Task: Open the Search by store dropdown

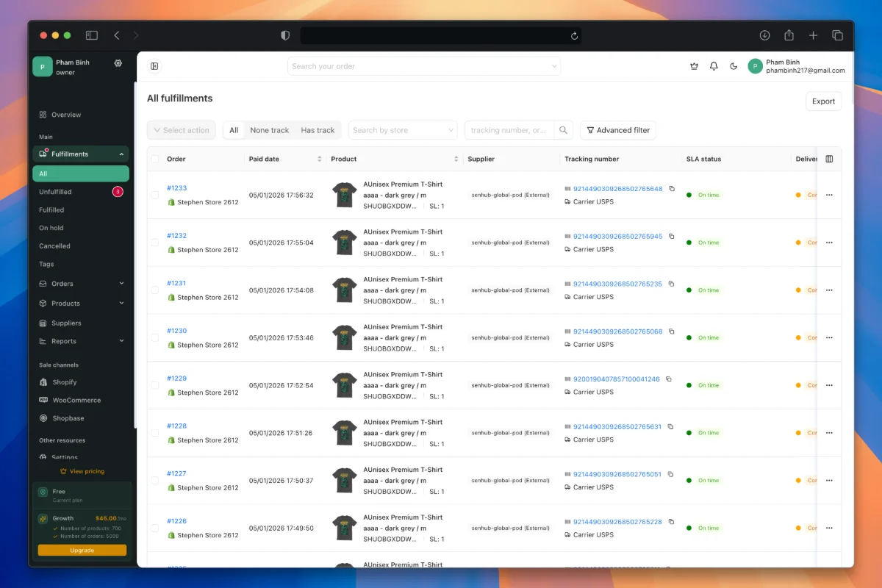Action: [402, 130]
